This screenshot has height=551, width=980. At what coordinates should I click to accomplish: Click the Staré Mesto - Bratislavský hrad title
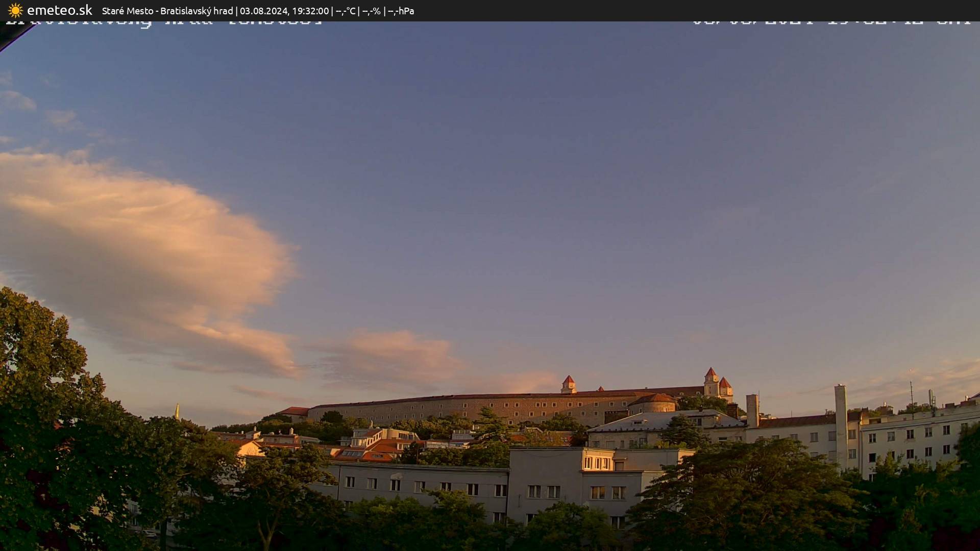[167, 11]
